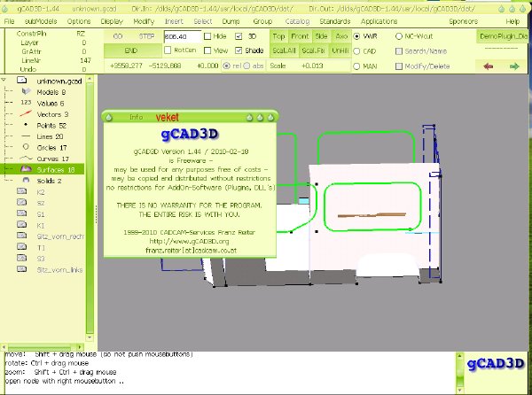532x395 pixels.
Task: Click the K1 submodel icon
Action: tap(21, 225)
